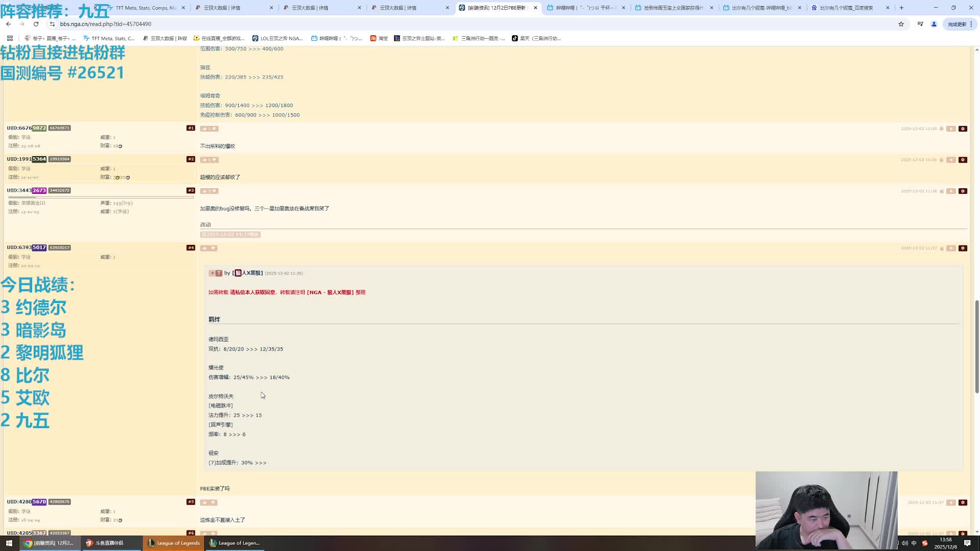
Task: Click the gear icon on post #1
Action: click(963, 129)
